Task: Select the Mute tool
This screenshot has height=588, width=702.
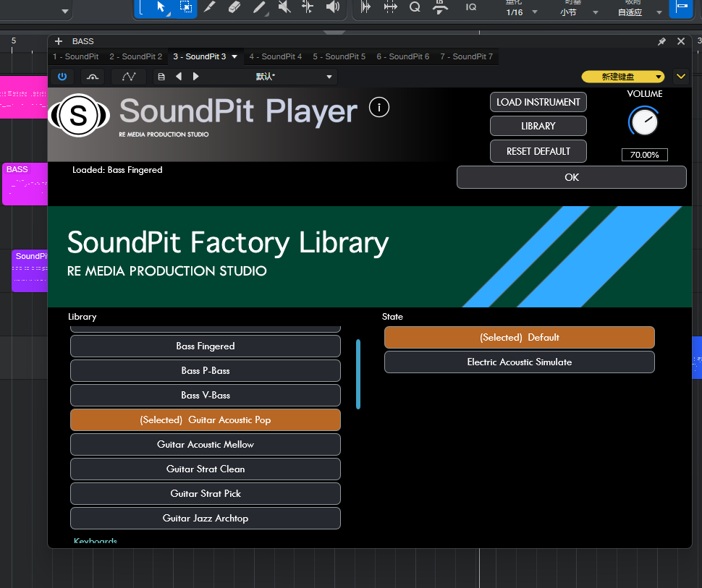Action: tap(284, 7)
